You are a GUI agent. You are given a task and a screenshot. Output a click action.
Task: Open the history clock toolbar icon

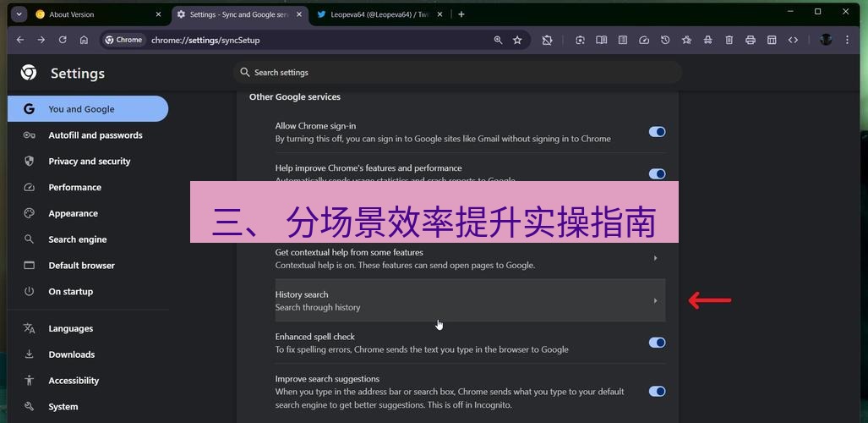pos(665,40)
